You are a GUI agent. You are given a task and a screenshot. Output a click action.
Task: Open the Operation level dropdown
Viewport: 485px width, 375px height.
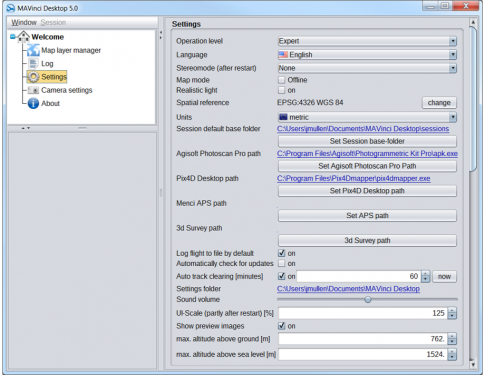pyautogui.click(x=367, y=41)
